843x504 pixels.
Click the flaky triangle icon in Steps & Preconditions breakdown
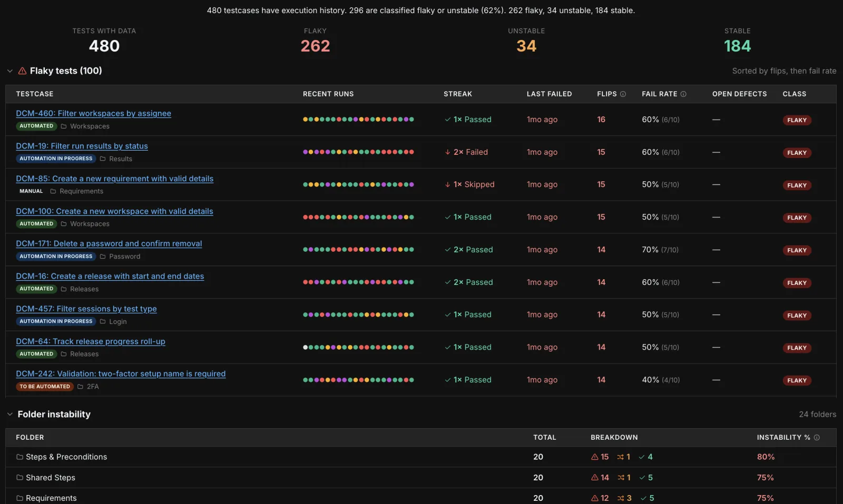click(x=595, y=457)
